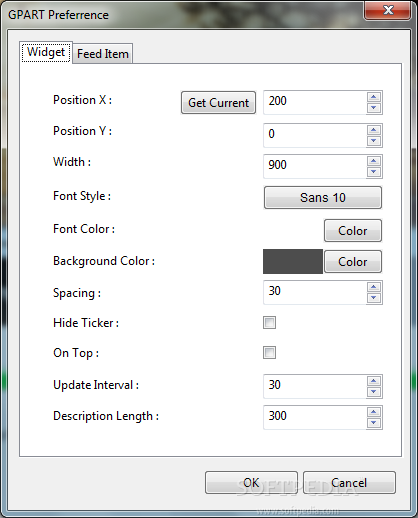Click into the Width value field
The image size is (418, 518).
[x=315, y=166]
